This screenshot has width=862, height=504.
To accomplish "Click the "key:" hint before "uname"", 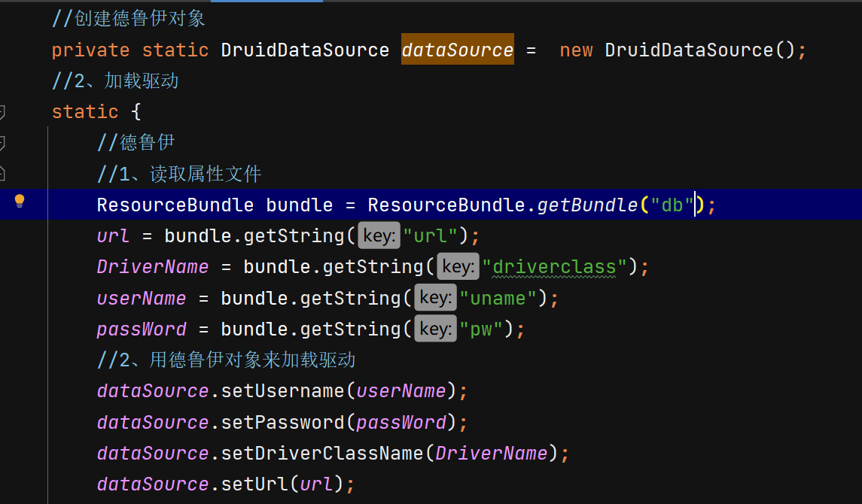I will (435, 298).
